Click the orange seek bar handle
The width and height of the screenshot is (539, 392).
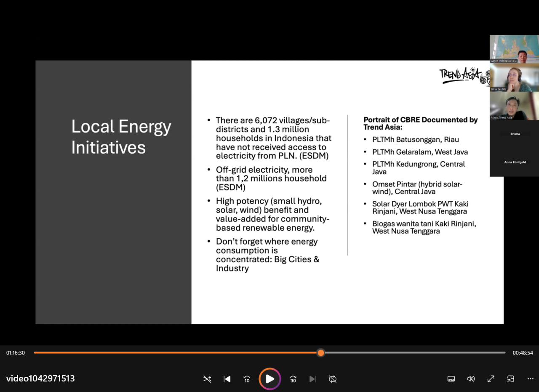(x=321, y=353)
